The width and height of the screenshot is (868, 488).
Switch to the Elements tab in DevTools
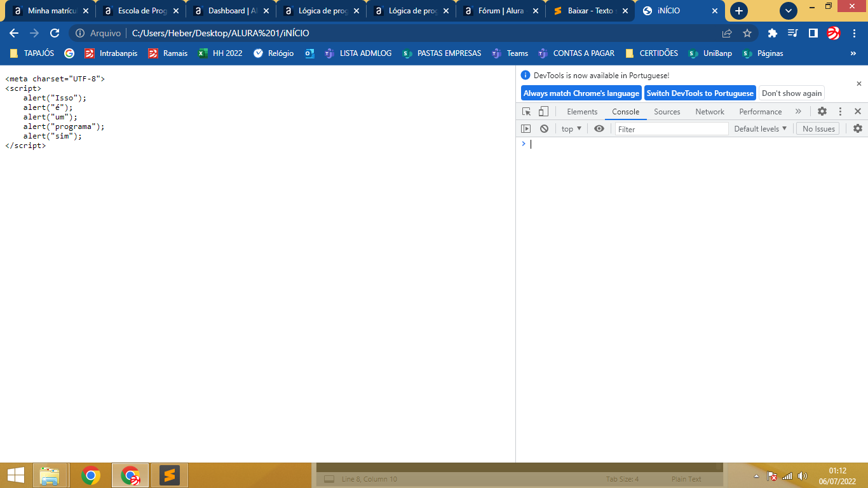point(582,111)
